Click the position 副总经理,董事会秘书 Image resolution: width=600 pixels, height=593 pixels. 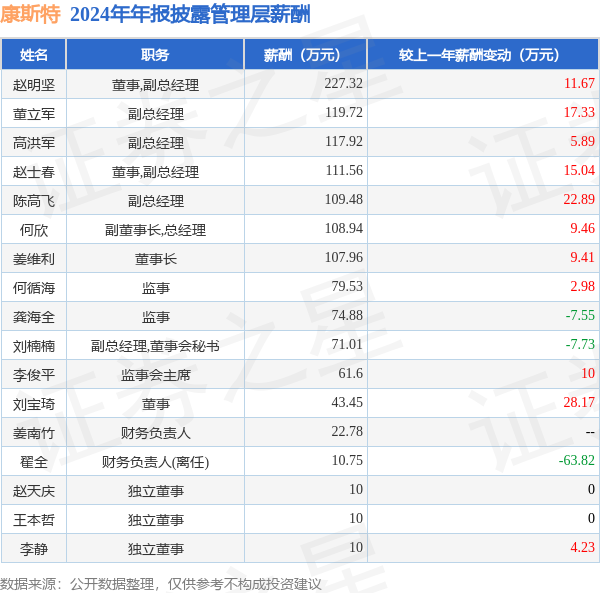pos(155,346)
